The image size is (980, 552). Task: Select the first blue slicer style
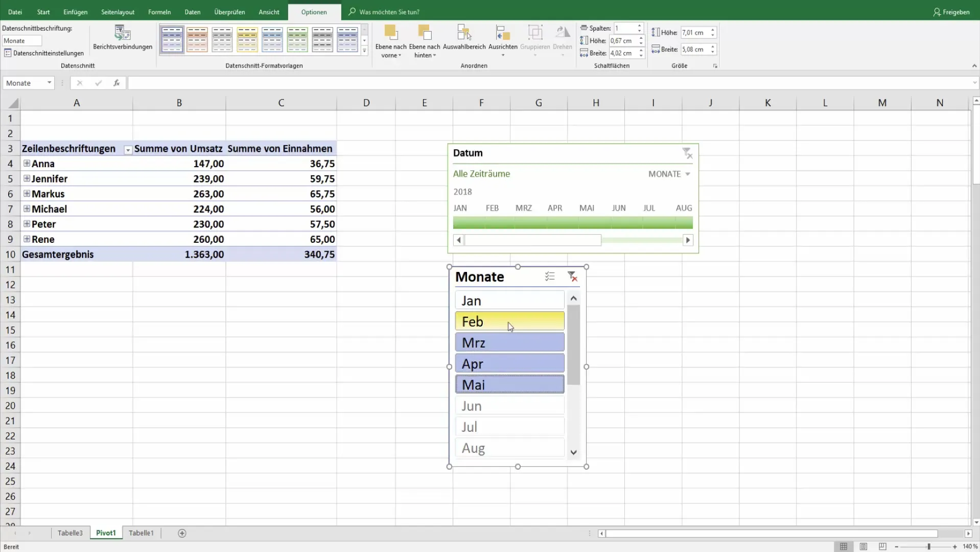click(x=172, y=39)
